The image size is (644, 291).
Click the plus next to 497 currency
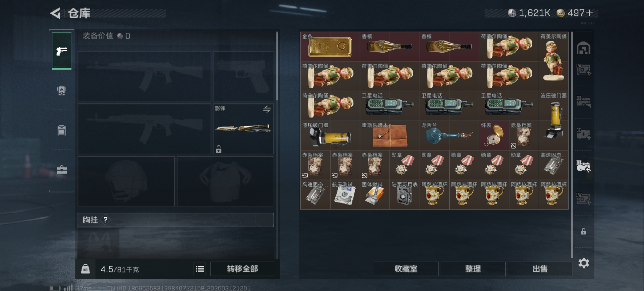590,13
